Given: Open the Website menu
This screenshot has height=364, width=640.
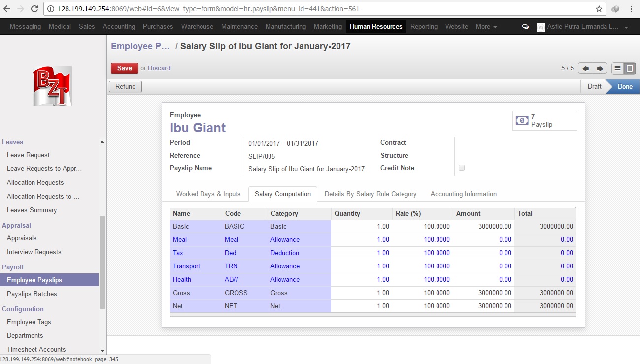Looking at the screenshot, I should tap(457, 27).
